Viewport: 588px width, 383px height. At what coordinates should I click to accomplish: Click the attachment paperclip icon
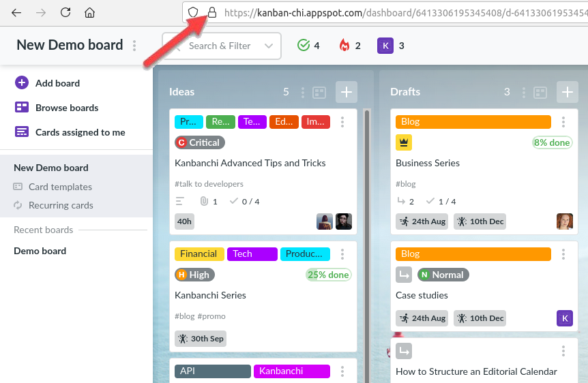tap(204, 201)
